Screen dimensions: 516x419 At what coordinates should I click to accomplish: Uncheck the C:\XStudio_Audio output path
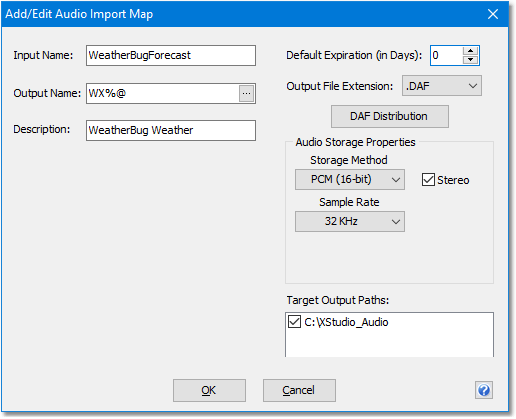coord(294,322)
